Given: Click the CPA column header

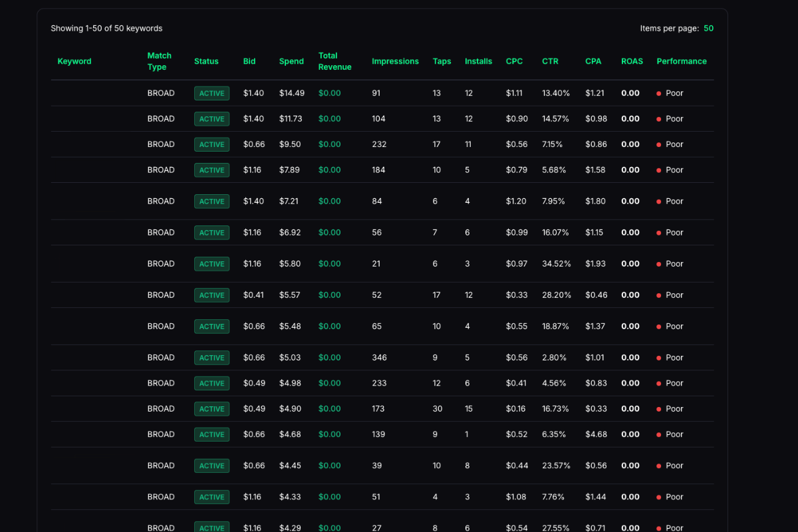Looking at the screenshot, I should point(593,61).
